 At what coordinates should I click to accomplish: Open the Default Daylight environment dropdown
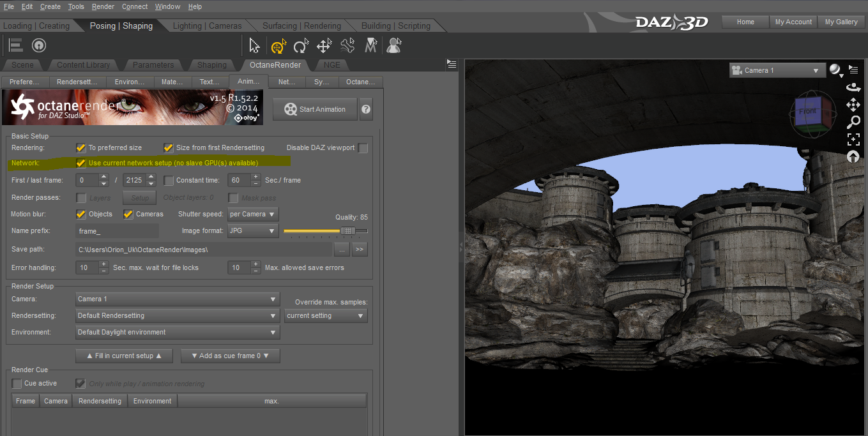tap(178, 333)
